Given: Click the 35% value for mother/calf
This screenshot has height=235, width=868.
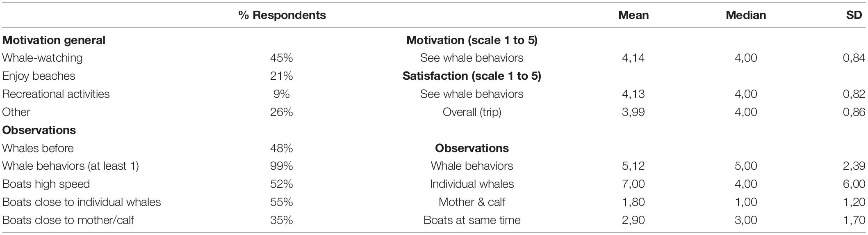Looking at the screenshot, I should pos(281,220).
